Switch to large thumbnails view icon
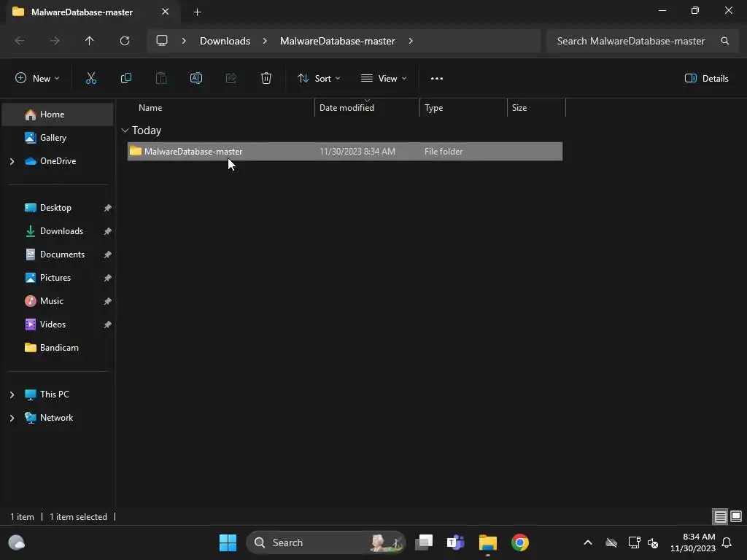 point(736,517)
